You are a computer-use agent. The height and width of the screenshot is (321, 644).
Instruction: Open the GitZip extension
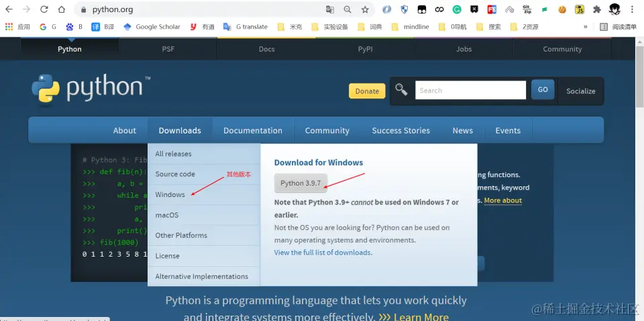[527, 9]
